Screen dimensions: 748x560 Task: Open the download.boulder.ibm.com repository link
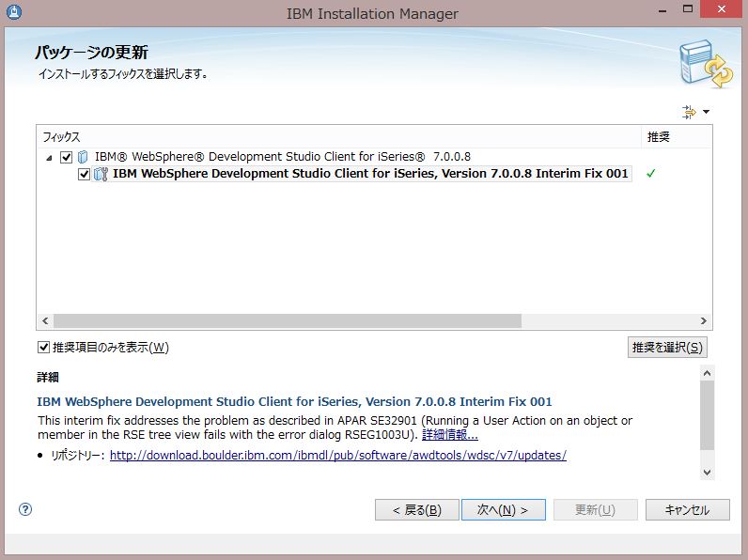tap(338, 455)
